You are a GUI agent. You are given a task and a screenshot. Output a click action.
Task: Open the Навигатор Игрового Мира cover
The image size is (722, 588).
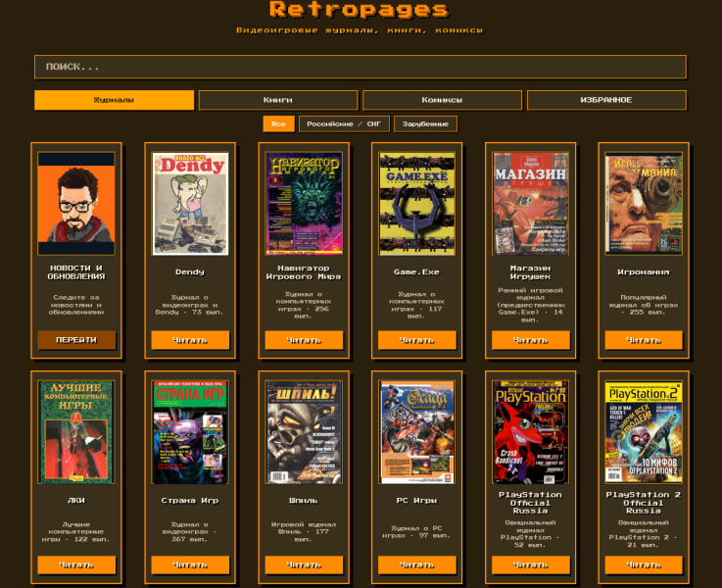(x=304, y=204)
